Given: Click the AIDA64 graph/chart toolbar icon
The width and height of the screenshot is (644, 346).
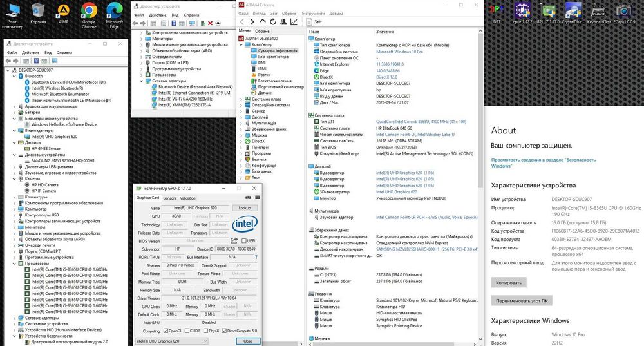Looking at the screenshot, I should pyautogui.click(x=294, y=21).
